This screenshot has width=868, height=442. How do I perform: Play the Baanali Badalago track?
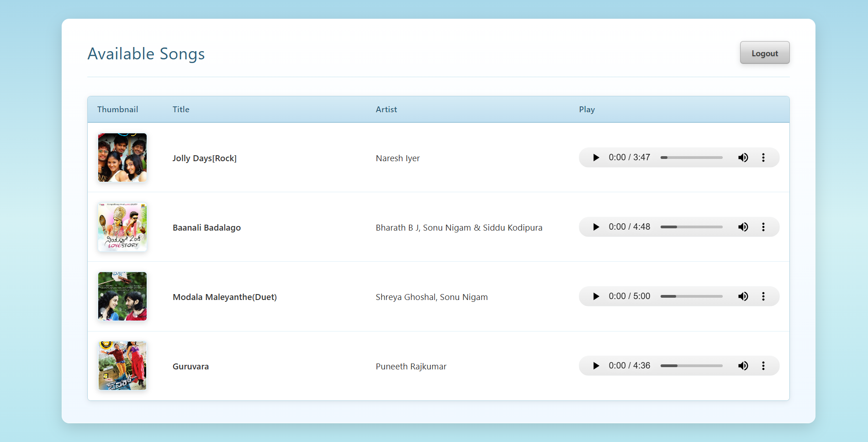point(596,227)
